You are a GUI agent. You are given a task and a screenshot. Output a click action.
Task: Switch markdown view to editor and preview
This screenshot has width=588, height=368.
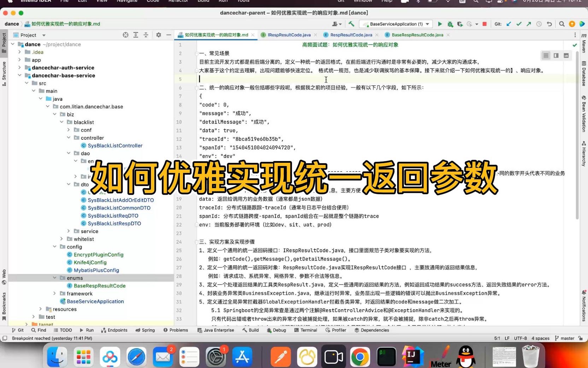[x=556, y=56]
